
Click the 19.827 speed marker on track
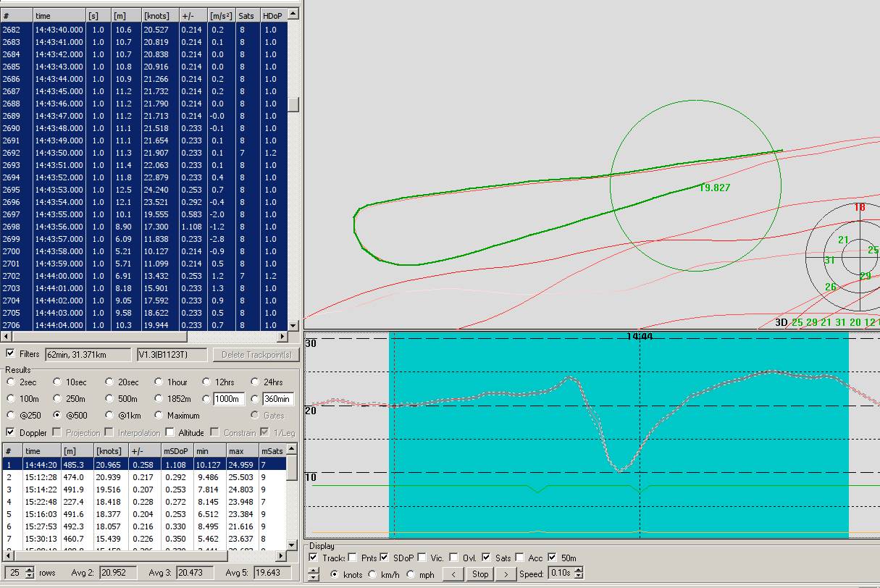pos(714,188)
